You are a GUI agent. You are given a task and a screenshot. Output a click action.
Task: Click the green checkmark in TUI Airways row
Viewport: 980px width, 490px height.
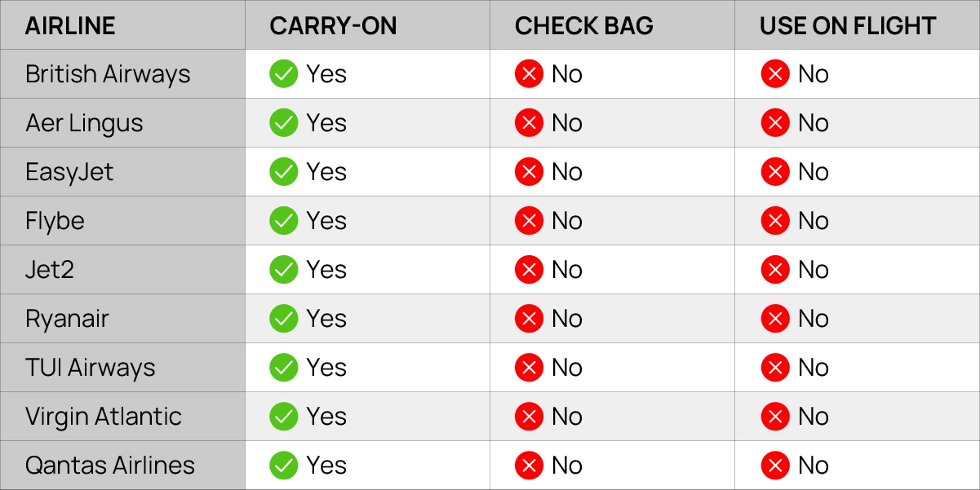[283, 368]
